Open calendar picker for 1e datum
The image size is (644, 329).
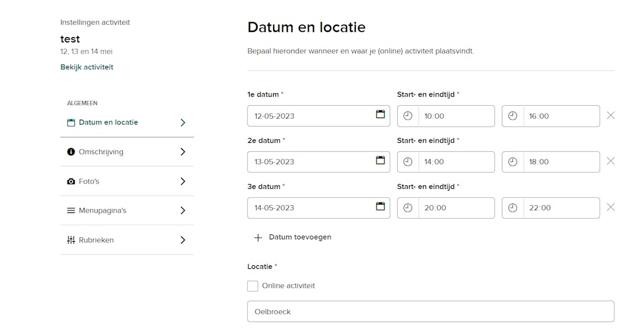(380, 114)
